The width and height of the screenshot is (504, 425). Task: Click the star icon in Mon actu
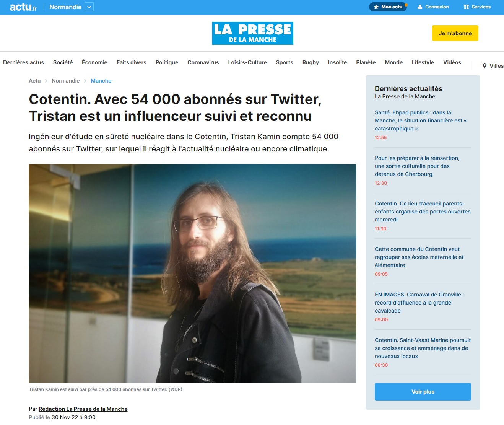coord(376,7)
